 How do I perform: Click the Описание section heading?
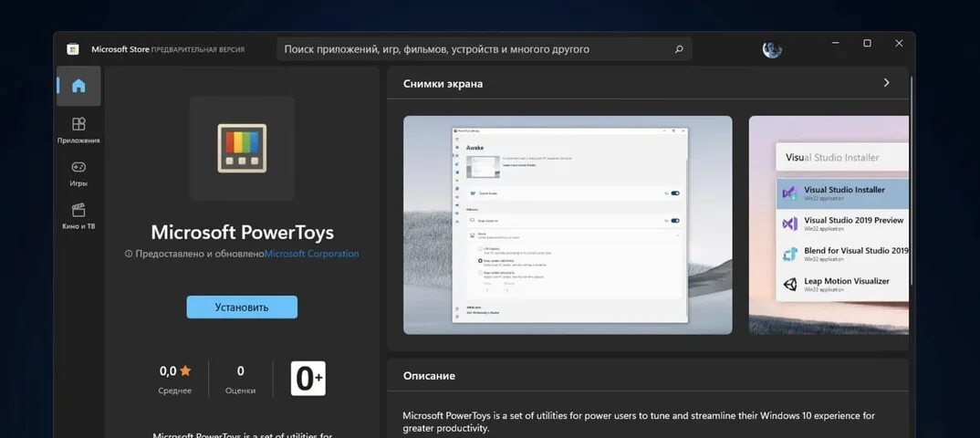click(x=430, y=376)
